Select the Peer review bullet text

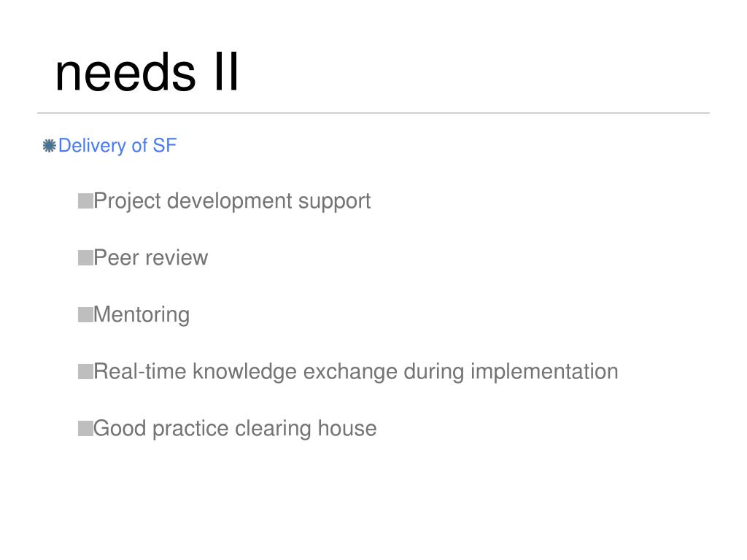[x=150, y=257]
